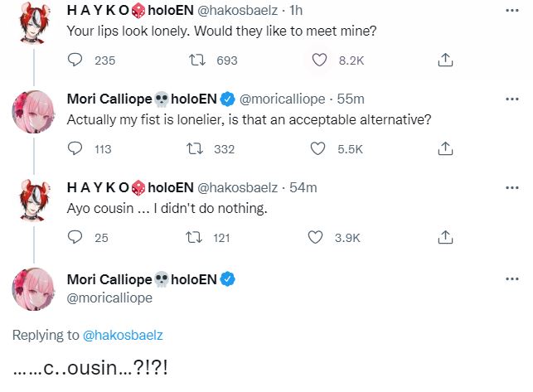This screenshot has height=392, width=533.
Task: View Mori Calliope's avatar on the main tweet
Action: pos(34,288)
